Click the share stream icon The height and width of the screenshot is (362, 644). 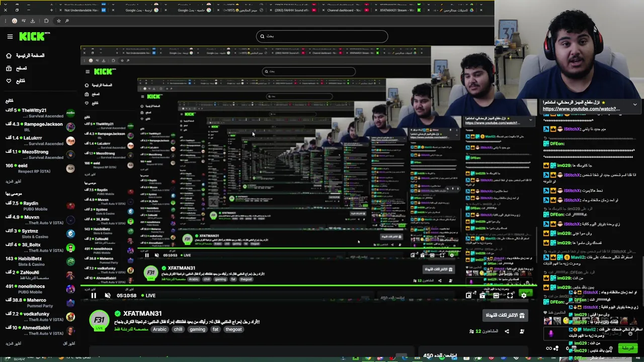pos(507,331)
